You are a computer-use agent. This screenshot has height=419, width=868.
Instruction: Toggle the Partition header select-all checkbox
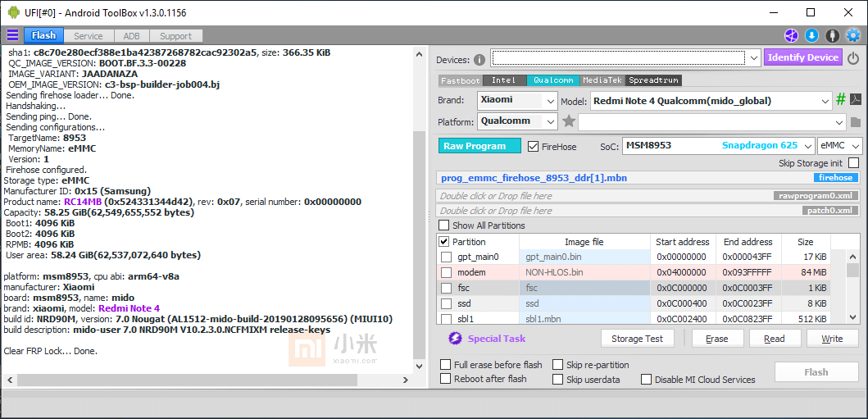tap(444, 242)
